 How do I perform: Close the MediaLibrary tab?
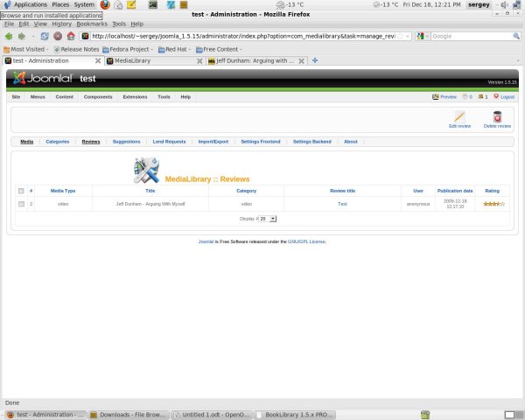(x=199, y=61)
